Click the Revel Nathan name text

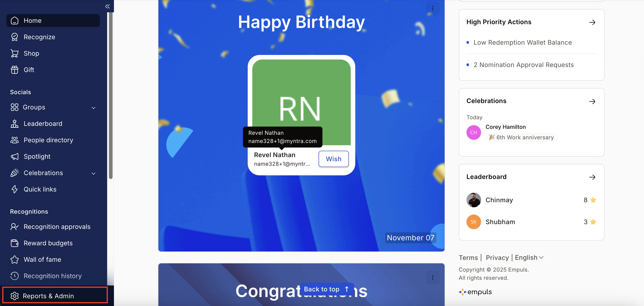point(275,155)
